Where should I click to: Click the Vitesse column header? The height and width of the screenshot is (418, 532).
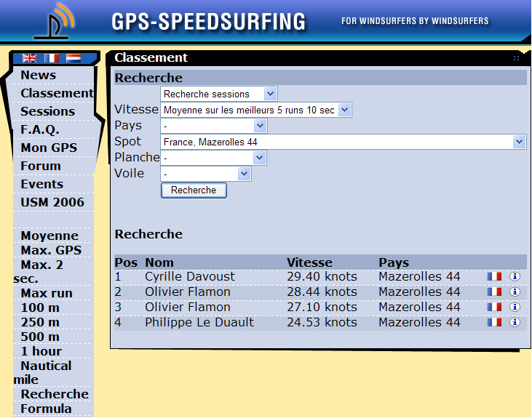pyautogui.click(x=309, y=262)
